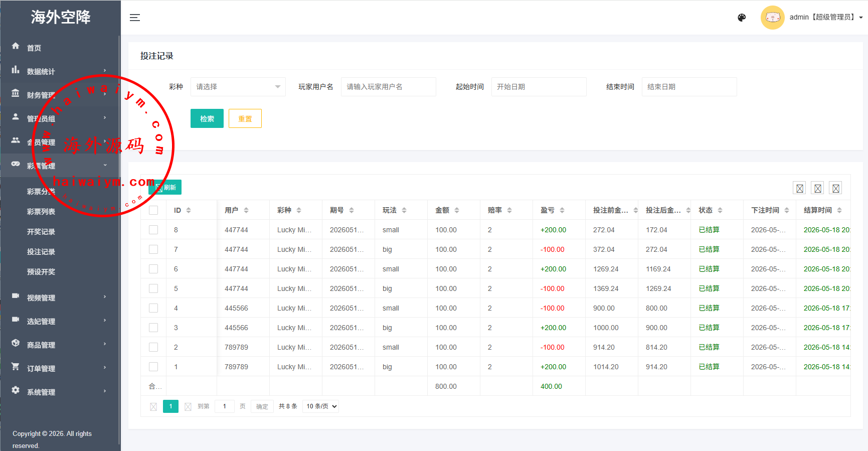Click the 到第 page number input
The image size is (868, 451).
(x=225, y=406)
